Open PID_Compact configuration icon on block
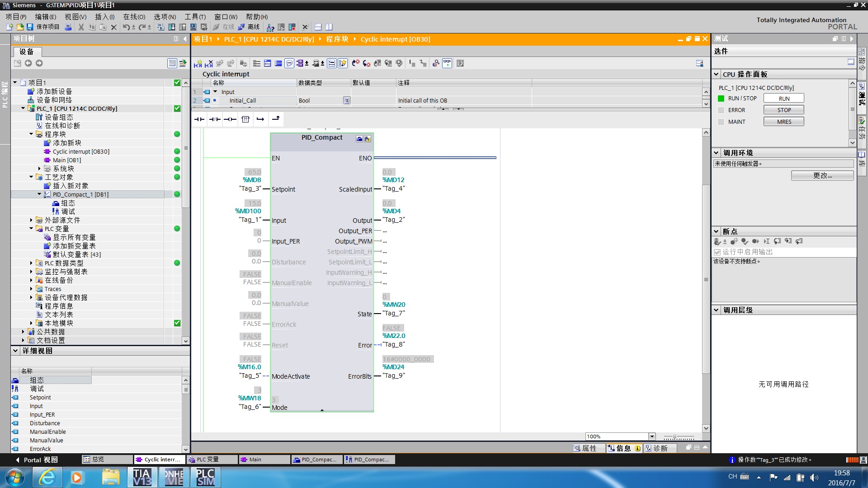 [359, 139]
